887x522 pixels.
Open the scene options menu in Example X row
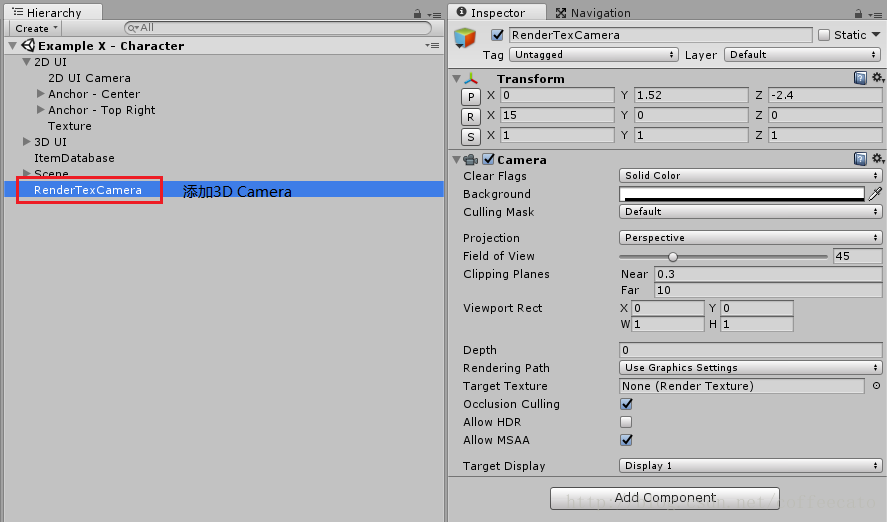point(432,45)
